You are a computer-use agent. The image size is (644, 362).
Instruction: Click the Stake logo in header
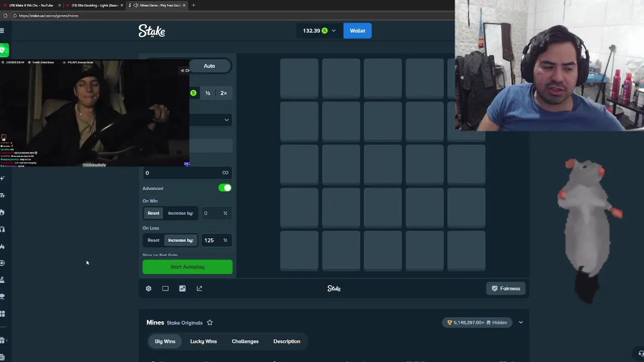pos(152,31)
